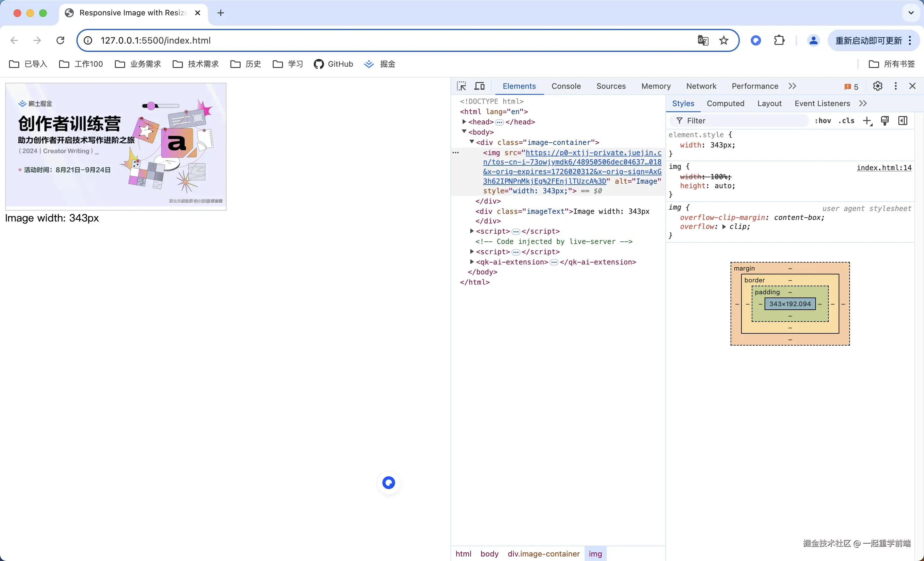Viewport: 924px width, 561px height.
Task: Collapse the image-container div node
Action: tap(472, 142)
